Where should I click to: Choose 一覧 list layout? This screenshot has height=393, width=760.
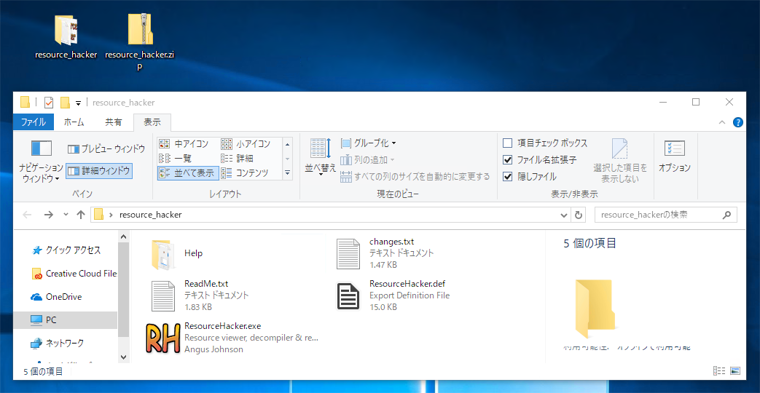[x=176, y=158]
